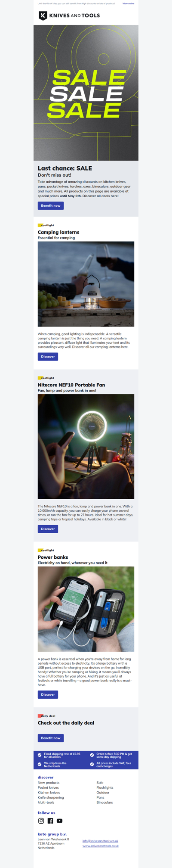
Task: Click Benefit now under daily deal
Action: (51, 738)
